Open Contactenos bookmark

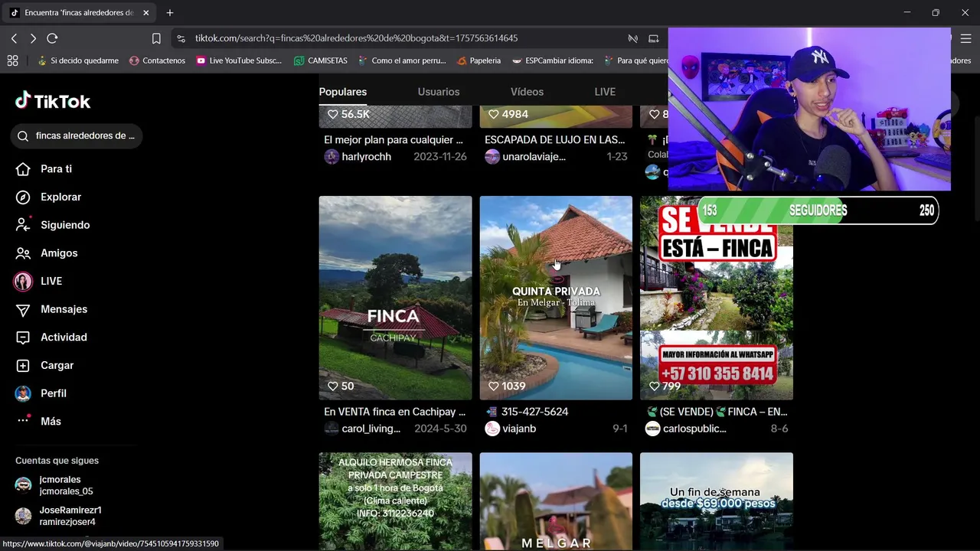tap(158, 60)
